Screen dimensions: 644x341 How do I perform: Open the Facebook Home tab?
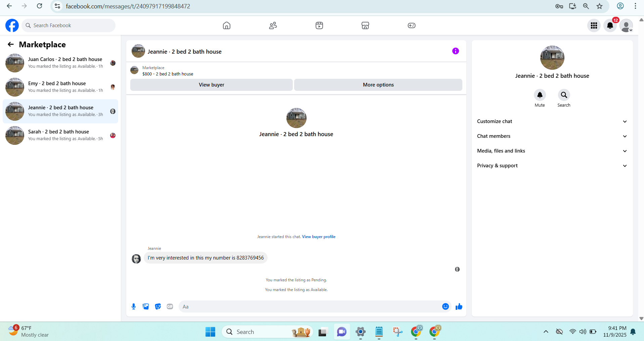tap(227, 25)
